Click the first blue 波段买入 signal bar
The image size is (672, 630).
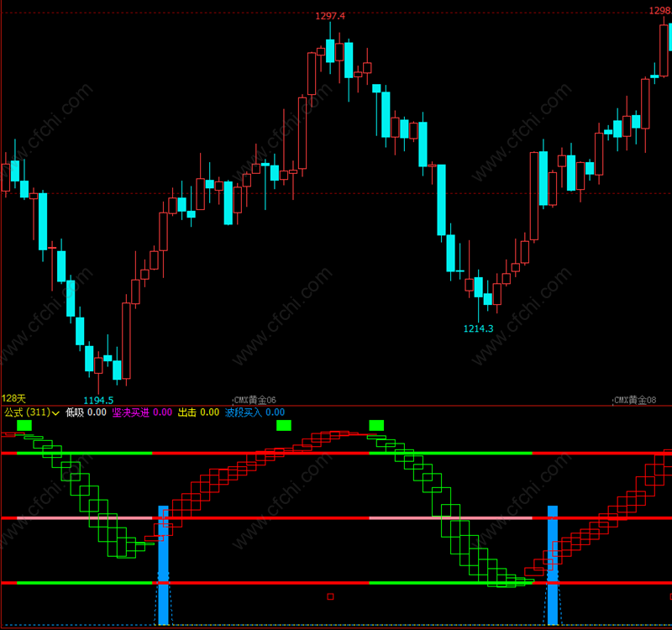tap(163, 565)
